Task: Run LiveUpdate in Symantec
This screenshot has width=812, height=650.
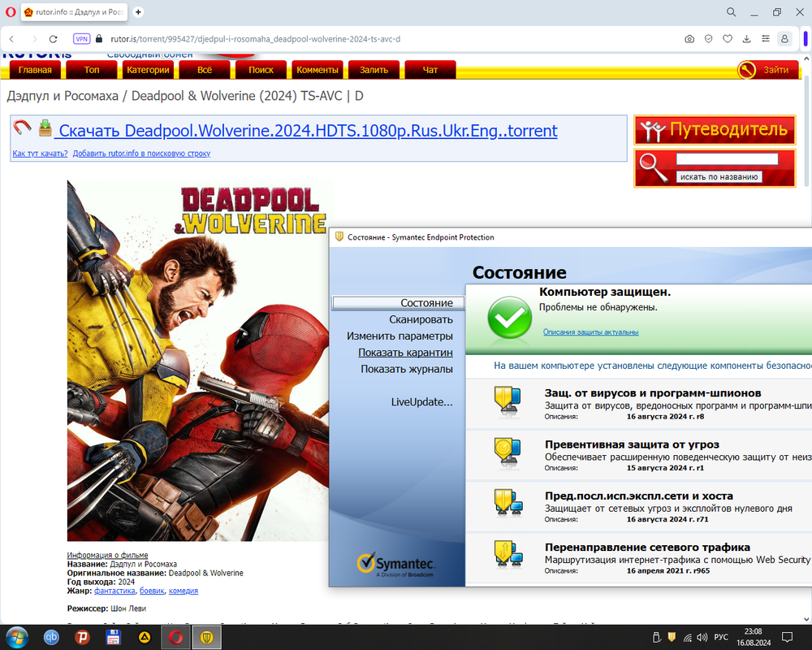Action: 421,402
